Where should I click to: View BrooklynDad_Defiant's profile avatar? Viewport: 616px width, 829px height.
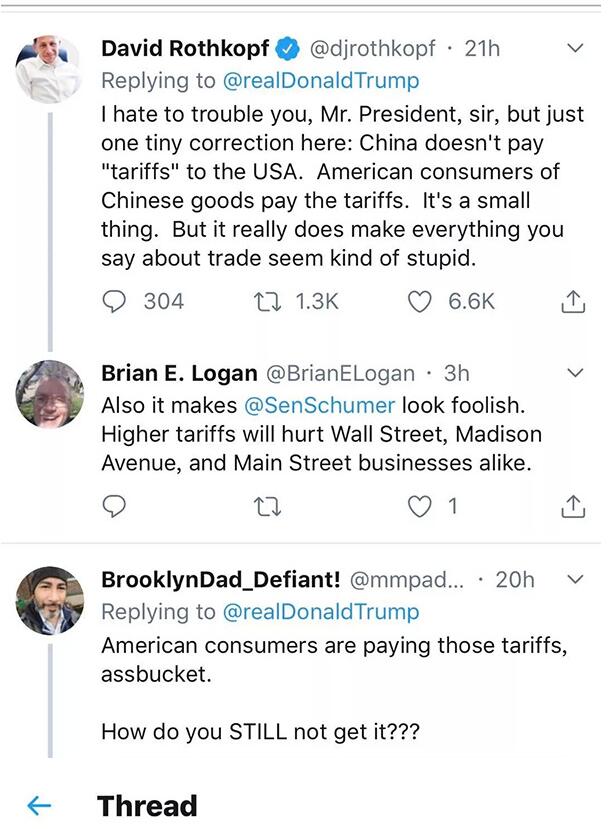point(48,599)
